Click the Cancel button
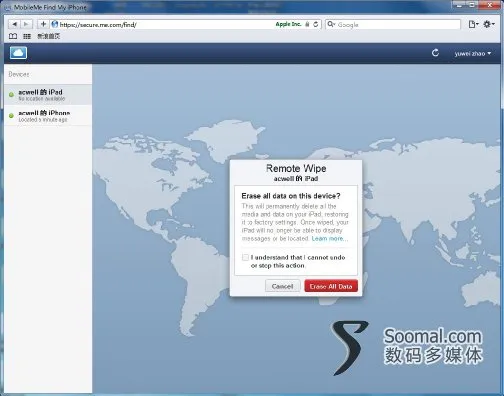Viewport: 504px width, 396px height. 282,286
